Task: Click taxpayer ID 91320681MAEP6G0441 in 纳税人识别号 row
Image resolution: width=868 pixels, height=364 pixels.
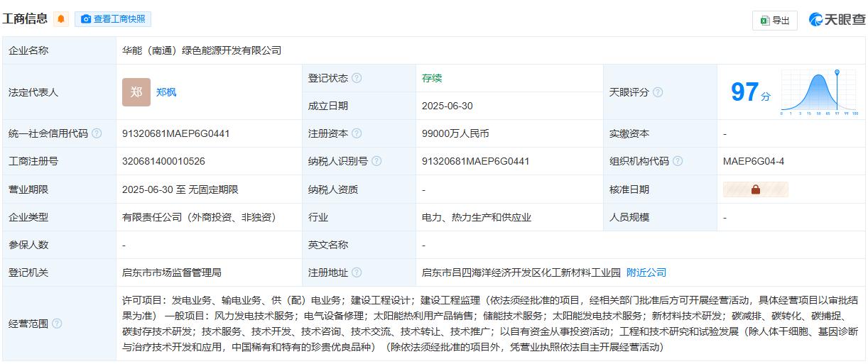Action: [476, 161]
